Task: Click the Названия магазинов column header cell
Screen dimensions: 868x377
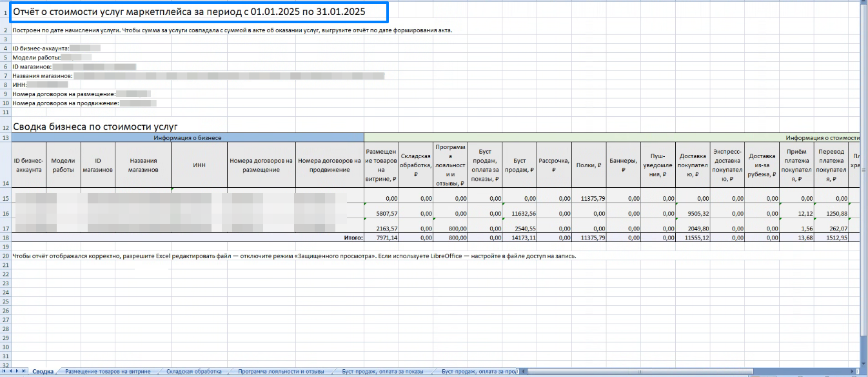Action: (x=143, y=165)
